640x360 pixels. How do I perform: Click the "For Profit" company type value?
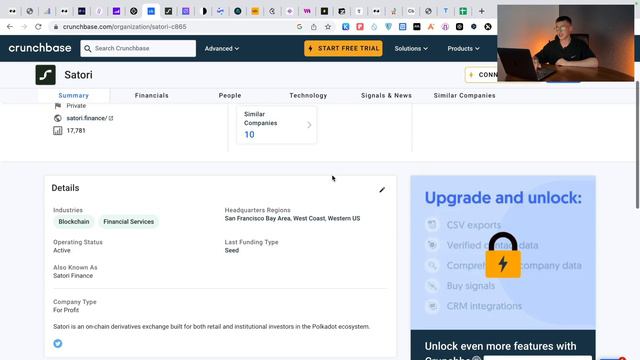pyautogui.click(x=66, y=310)
